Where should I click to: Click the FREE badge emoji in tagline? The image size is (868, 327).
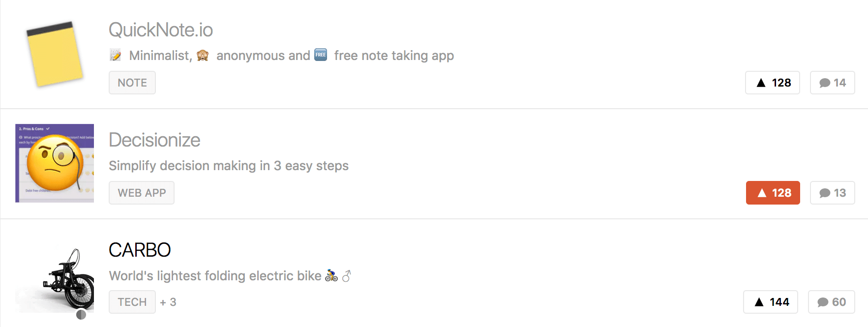click(321, 55)
